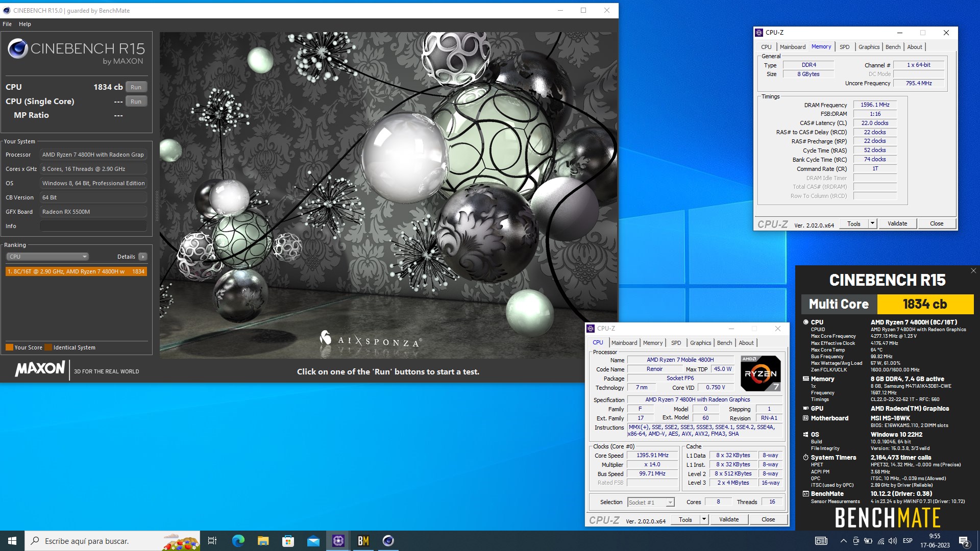This screenshot has width=980, height=551.
Task: Switch to CPU tab in CPU-Z Memory window
Action: pos(766,47)
